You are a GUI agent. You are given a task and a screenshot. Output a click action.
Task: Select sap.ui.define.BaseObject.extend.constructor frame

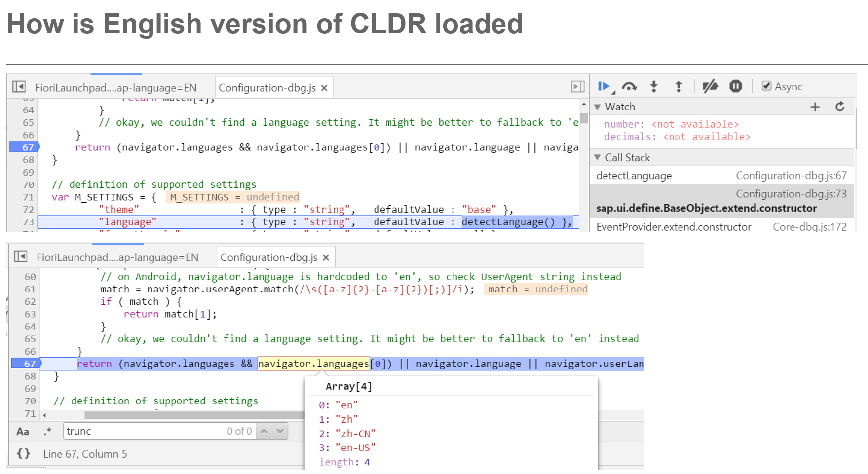click(722, 201)
